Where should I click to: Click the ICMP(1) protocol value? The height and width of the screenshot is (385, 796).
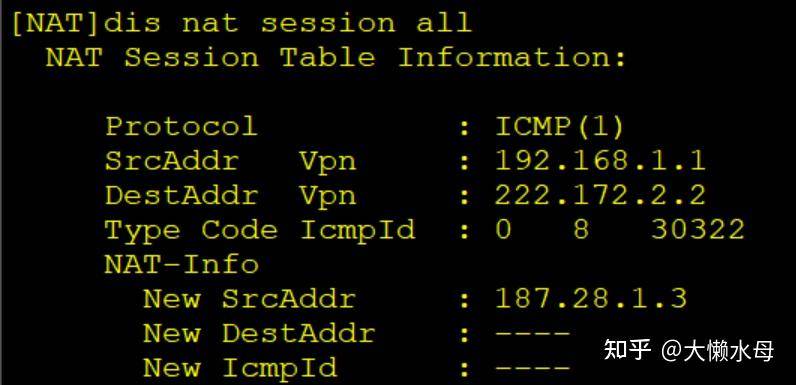point(559,126)
